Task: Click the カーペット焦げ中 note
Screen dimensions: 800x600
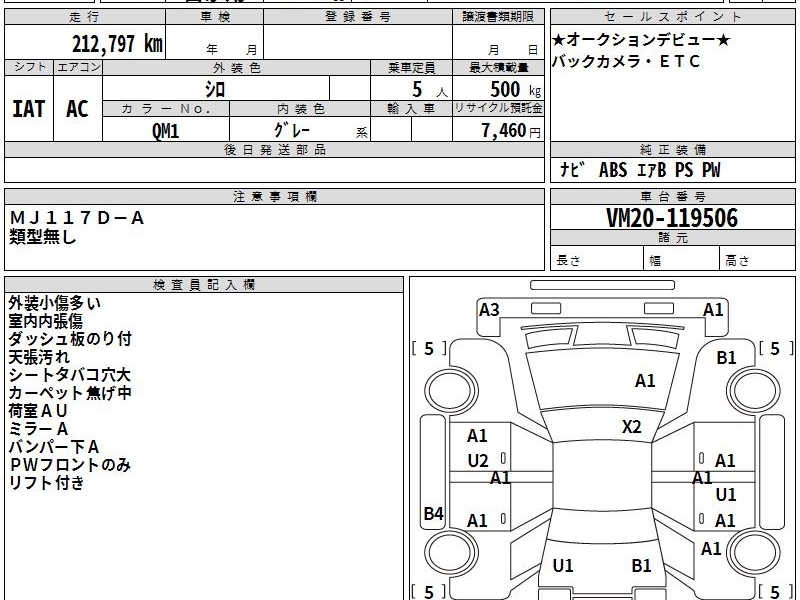Action: coord(70,393)
